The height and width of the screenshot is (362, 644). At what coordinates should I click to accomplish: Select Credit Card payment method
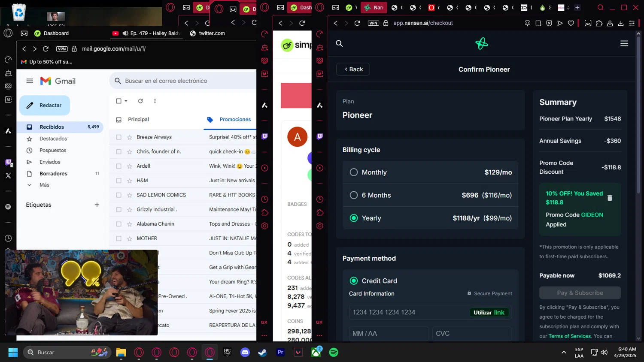[x=354, y=281]
